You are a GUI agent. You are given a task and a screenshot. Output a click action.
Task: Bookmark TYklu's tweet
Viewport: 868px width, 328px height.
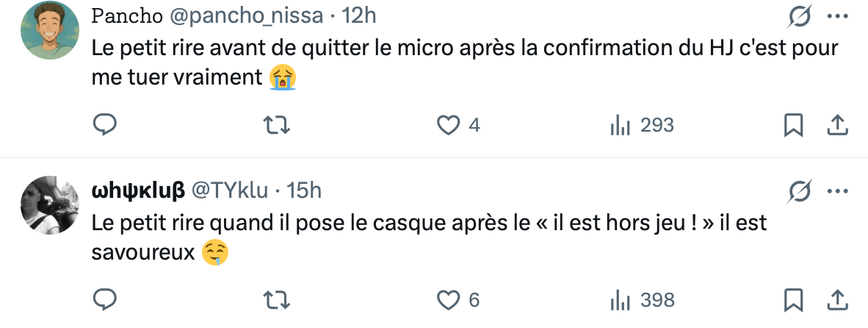(x=793, y=300)
